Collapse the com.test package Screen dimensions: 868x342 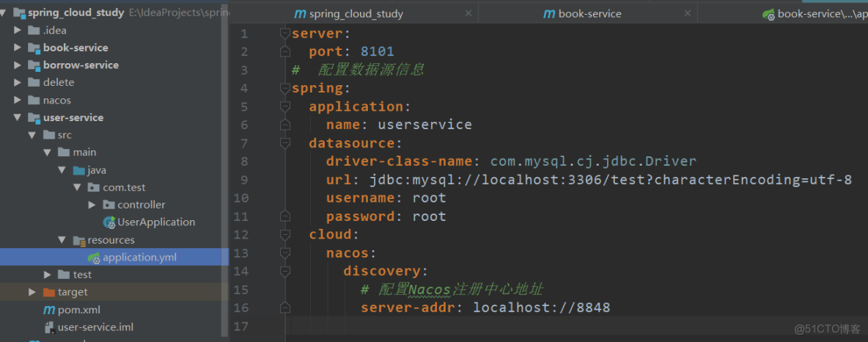coord(77,187)
